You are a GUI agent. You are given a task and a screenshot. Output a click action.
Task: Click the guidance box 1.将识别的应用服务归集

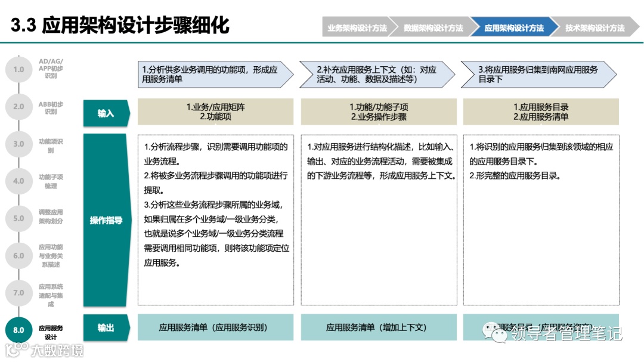click(x=541, y=220)
